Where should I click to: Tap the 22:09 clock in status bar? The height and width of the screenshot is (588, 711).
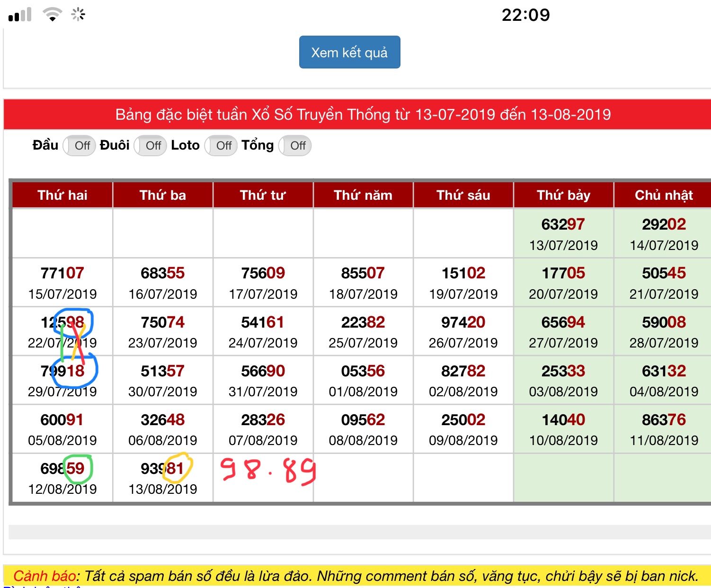tap(525, 15)
